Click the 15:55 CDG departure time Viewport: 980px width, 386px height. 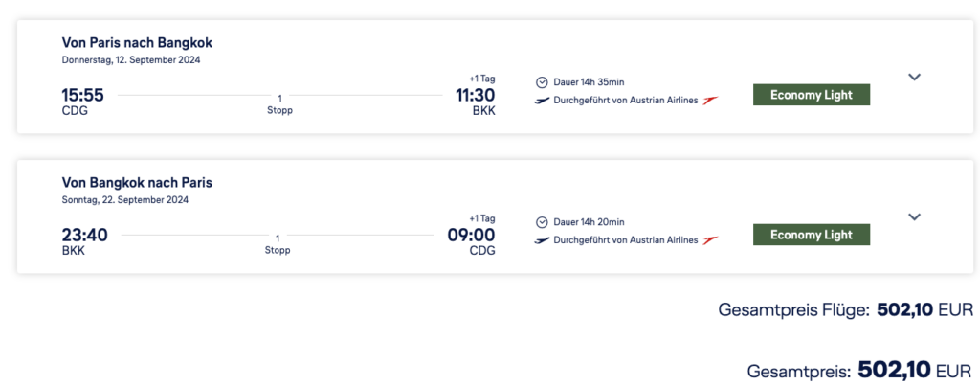tap(82, 95)
